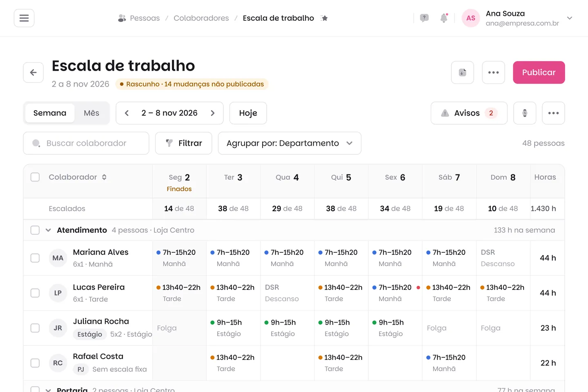Screen dimensions: 588x392
Task: Open the hamburger navigation menu
Action: [x=24, y=18]
